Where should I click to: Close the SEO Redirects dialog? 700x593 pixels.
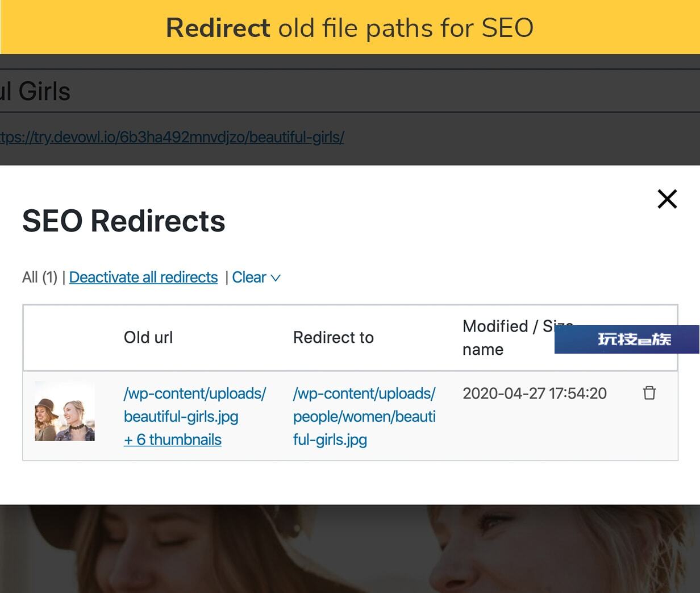coord(667,199)
